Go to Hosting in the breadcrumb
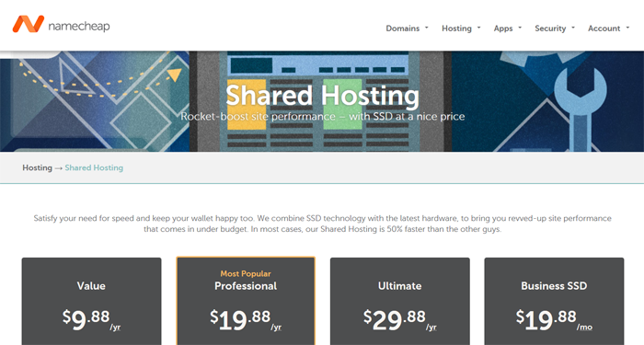 [x=37, y=167]
